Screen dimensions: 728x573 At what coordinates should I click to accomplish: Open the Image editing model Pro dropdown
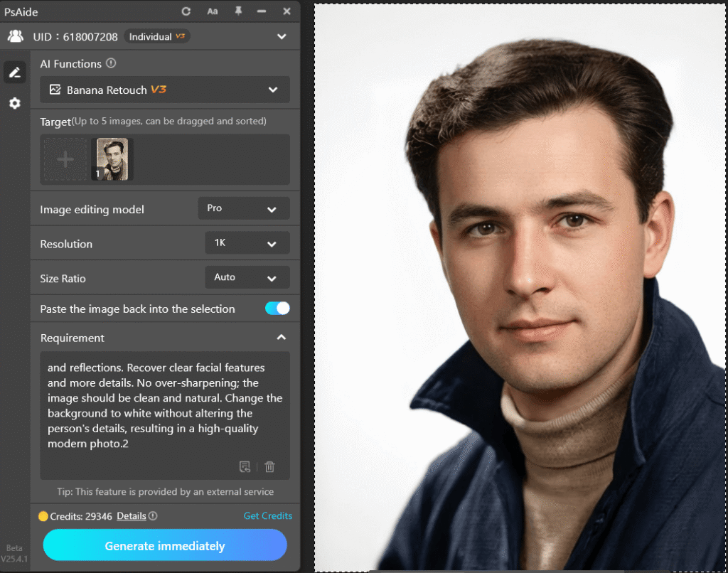[x=244, y=208]
